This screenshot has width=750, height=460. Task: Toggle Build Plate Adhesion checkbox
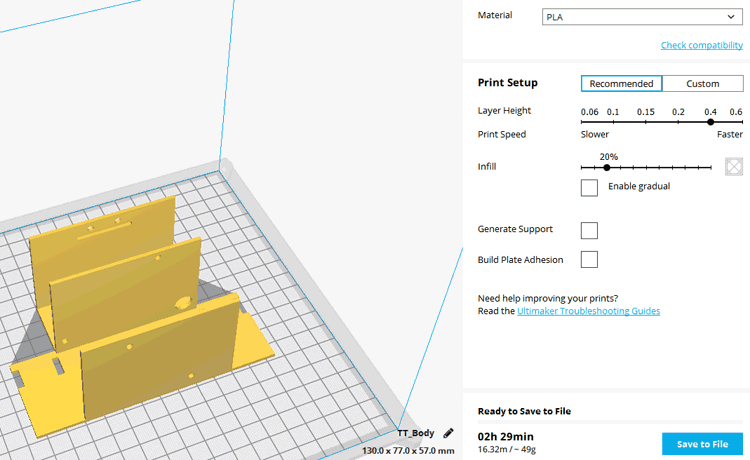[589, 259]
